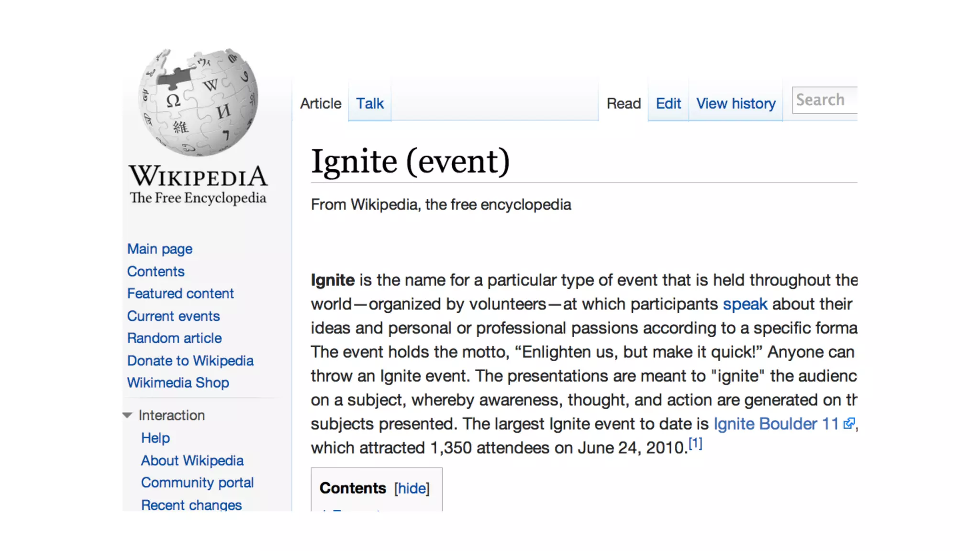Select the Read tab
The image size is (980, 551).
624,103
